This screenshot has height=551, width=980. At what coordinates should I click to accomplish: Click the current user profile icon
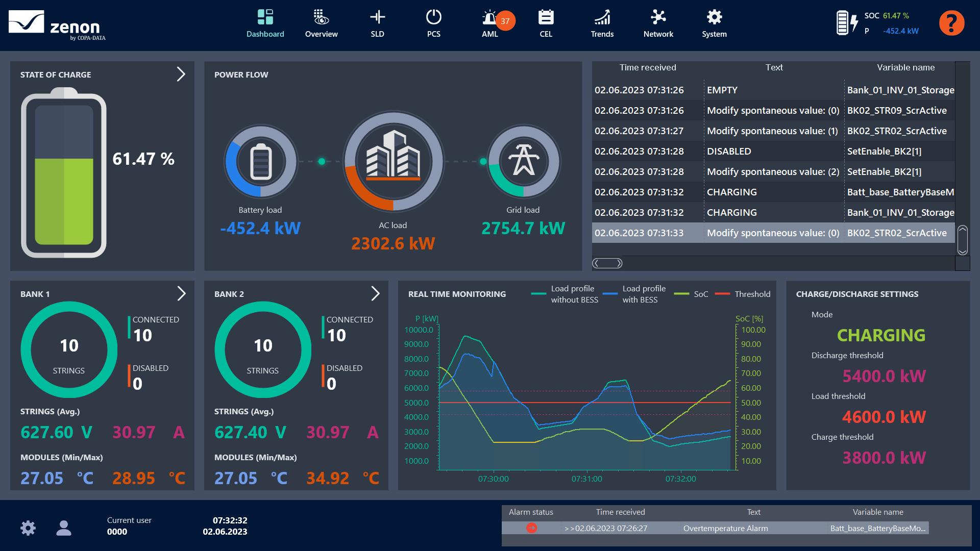pyautogui.click(x=64, y=528)
